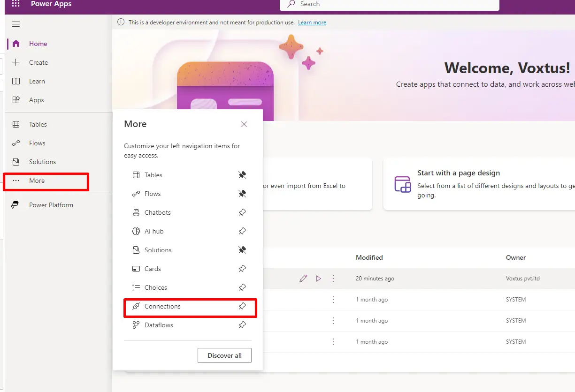This screenshot has height=392, width=575.
Task: Click the Discover all button
Action: tap(224, 355)
